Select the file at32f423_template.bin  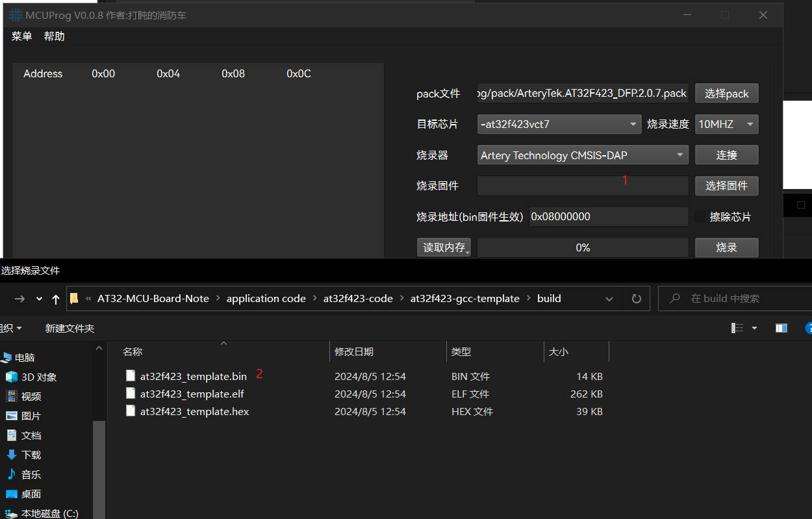click(194, 376)
